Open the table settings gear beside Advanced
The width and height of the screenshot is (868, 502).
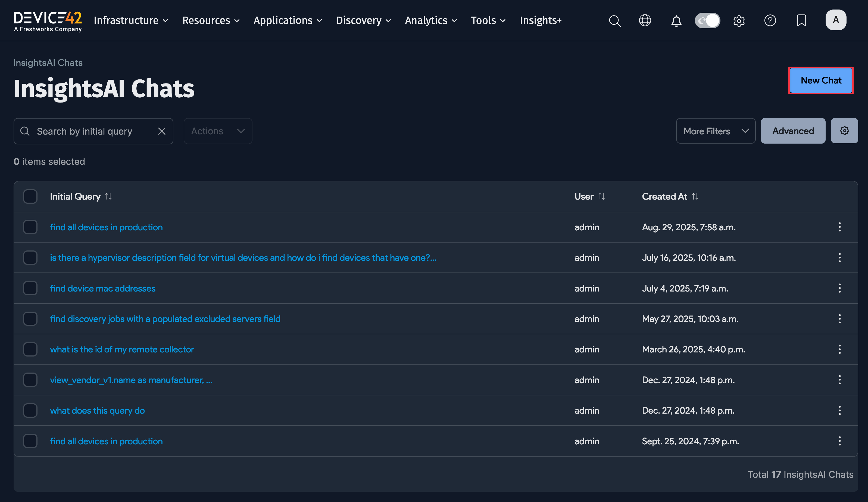(844, 131)
